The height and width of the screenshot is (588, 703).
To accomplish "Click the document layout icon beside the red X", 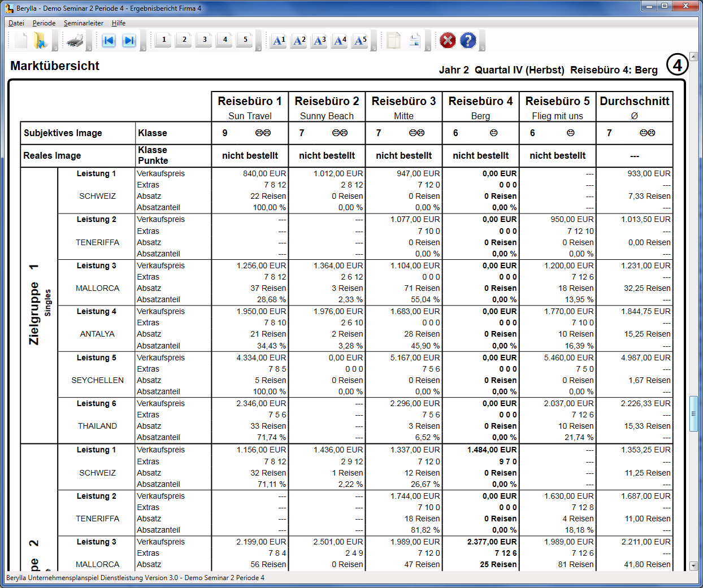I will (x=414, y=41).
